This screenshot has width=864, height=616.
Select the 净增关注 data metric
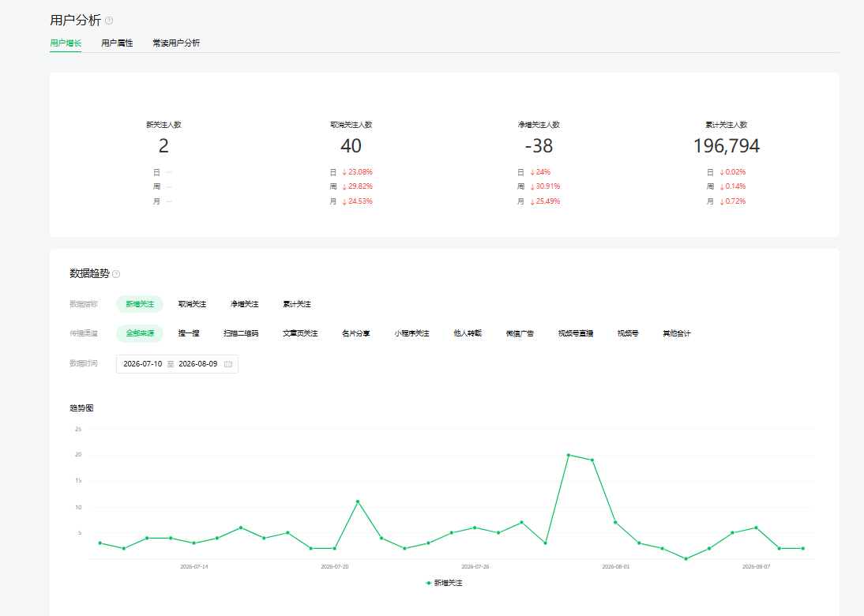point(244,304)
